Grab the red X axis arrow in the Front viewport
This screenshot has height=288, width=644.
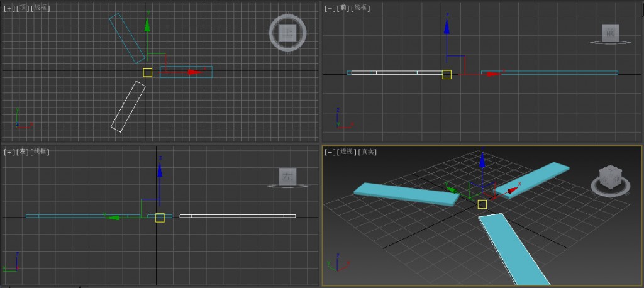[494, 74]
